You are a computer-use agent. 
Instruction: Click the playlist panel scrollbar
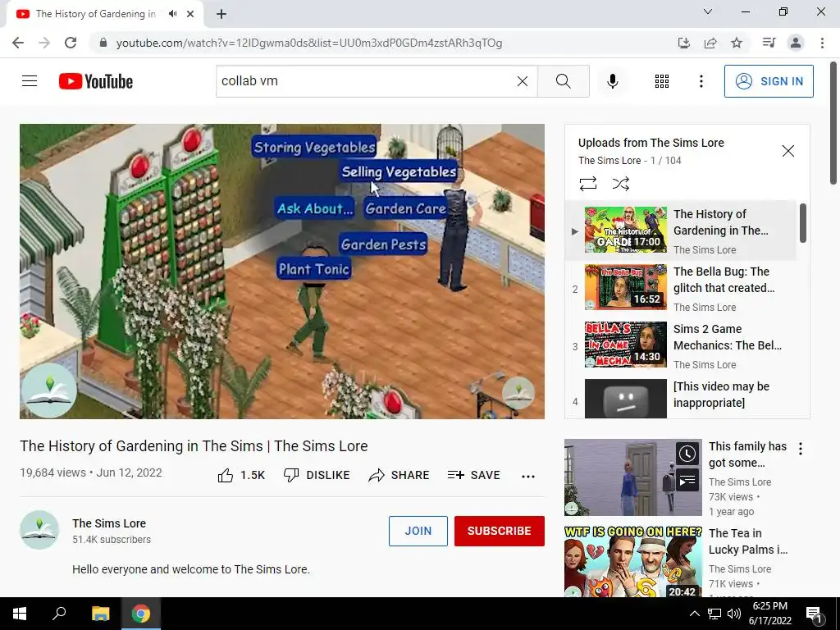802,223
